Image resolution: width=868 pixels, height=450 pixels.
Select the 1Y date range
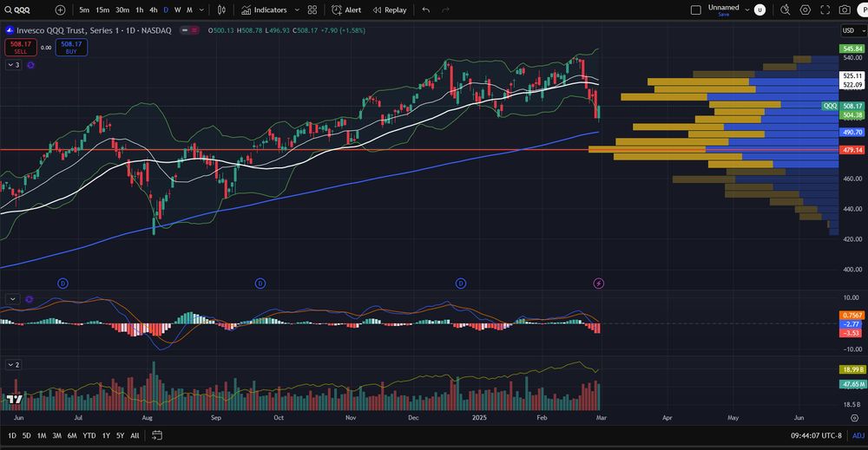[106, 435]
